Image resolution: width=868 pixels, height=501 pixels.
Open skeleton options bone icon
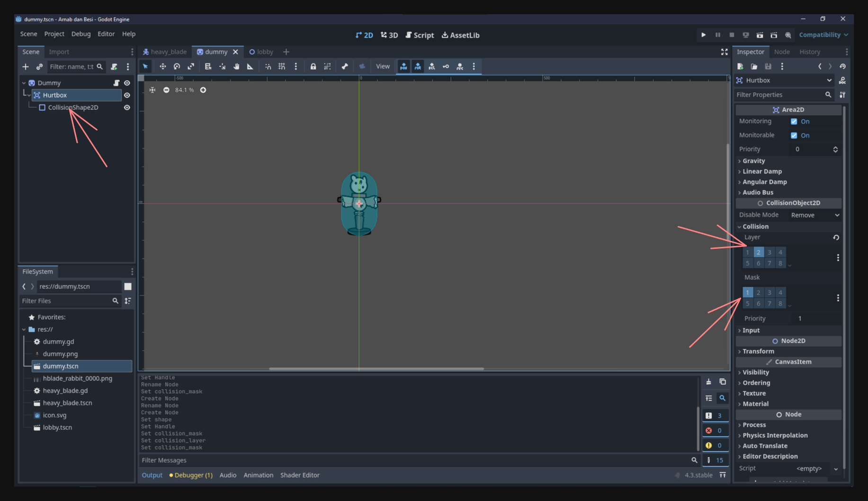[x=345, y=66]
